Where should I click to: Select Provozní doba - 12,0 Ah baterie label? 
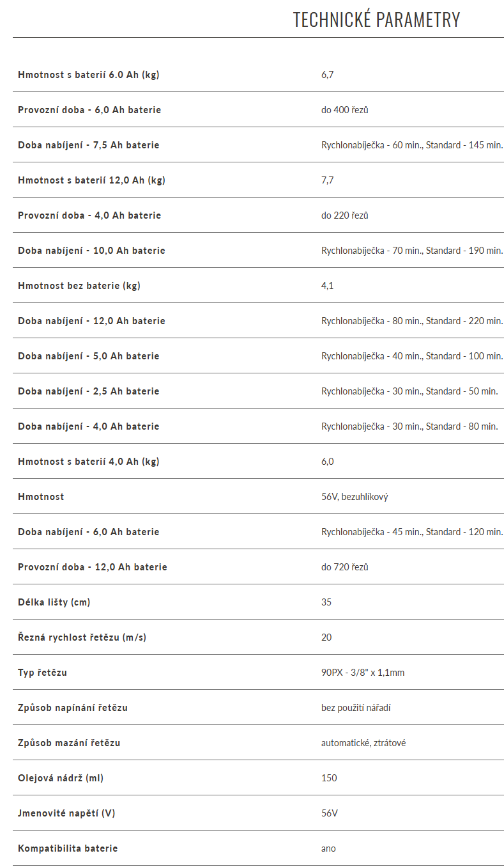[x=93, y=567]
